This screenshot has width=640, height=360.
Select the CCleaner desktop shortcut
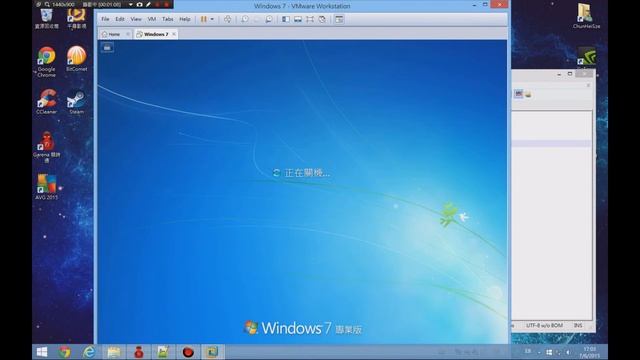coord(47,101)
